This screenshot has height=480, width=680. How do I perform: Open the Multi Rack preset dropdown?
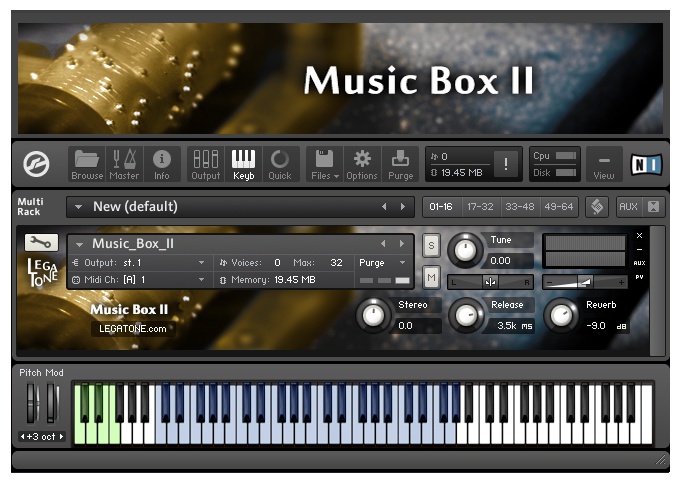pyautogui.click(x=78, y=207)
